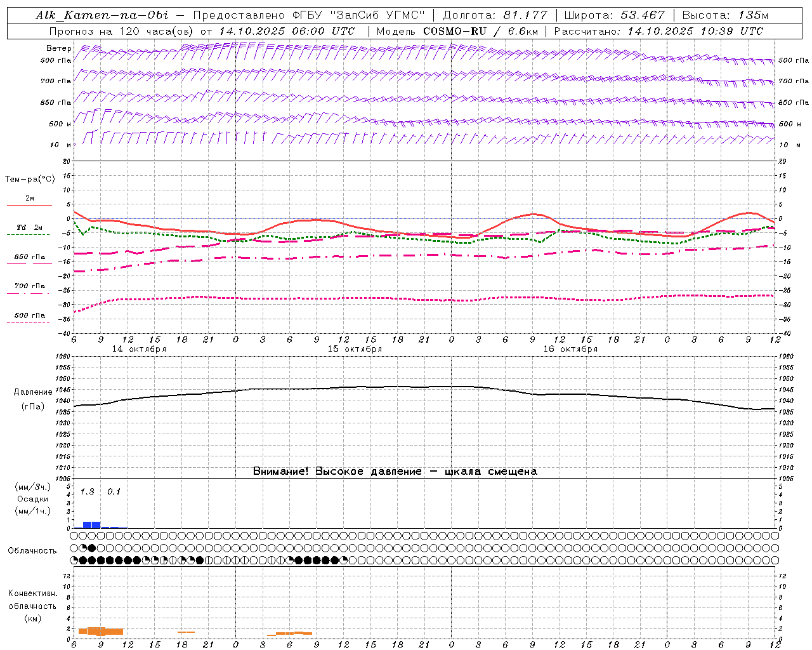Click the '(мм/3ч.)' units label
Image resolution: width=812 pixels, height=650 pixels.
point(32,487)
